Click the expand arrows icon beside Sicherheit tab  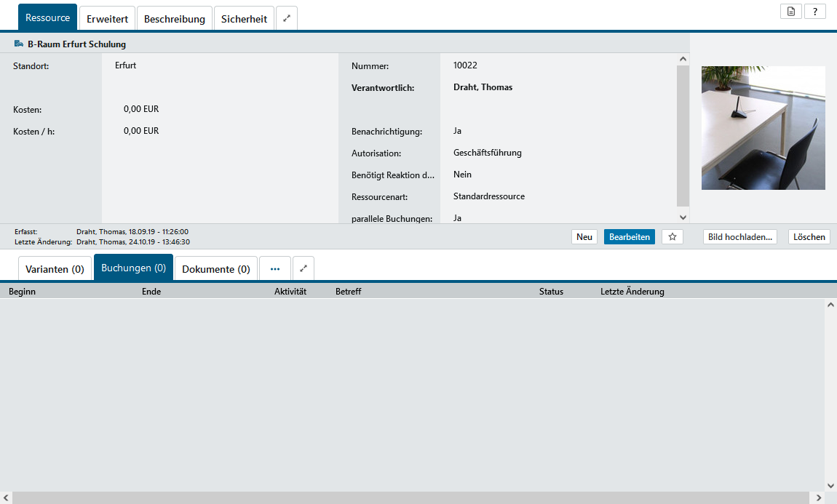(x=287, y=19)
